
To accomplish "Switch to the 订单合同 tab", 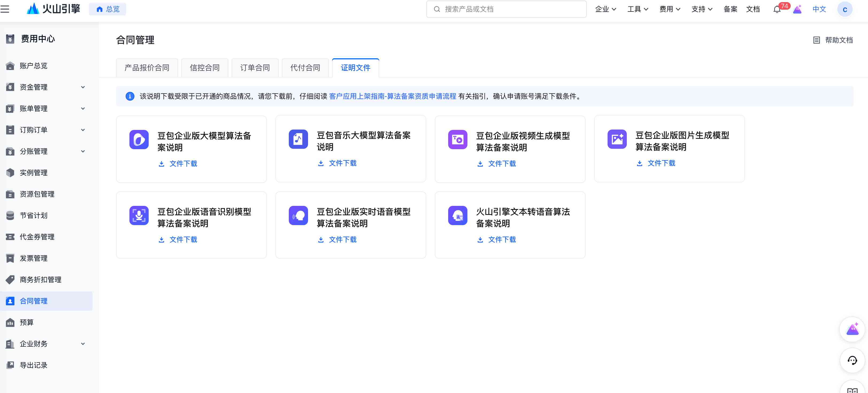I will point(255,68).
